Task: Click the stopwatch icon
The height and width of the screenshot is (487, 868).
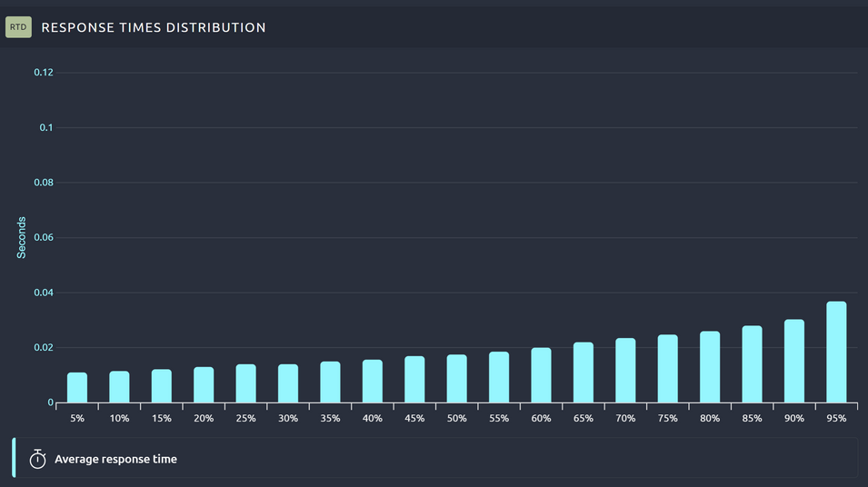Action: (37, 459)
